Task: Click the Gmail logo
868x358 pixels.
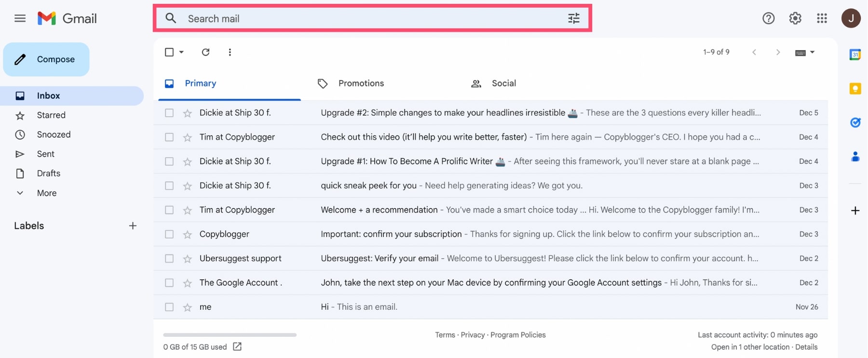Action: point(67,18)
